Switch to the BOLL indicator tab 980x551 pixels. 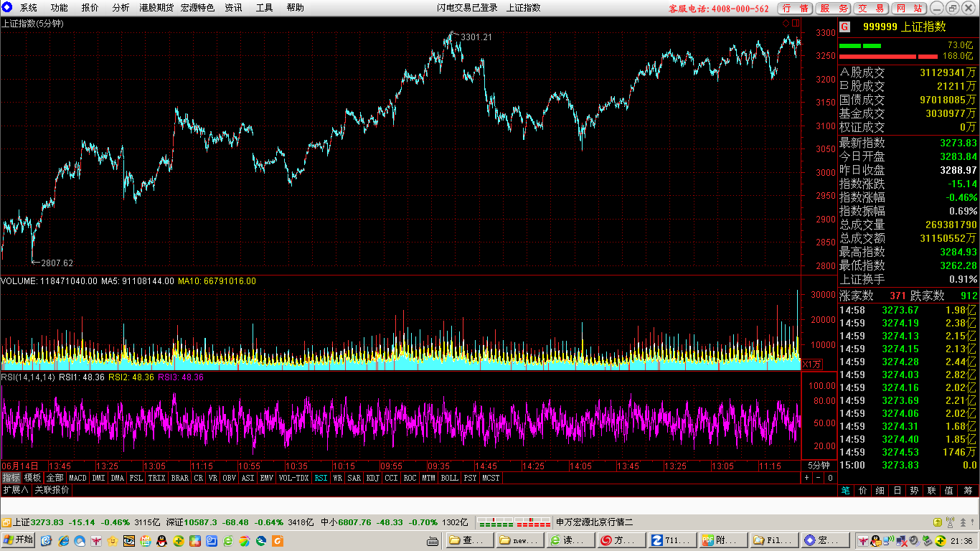pos(449,478)
